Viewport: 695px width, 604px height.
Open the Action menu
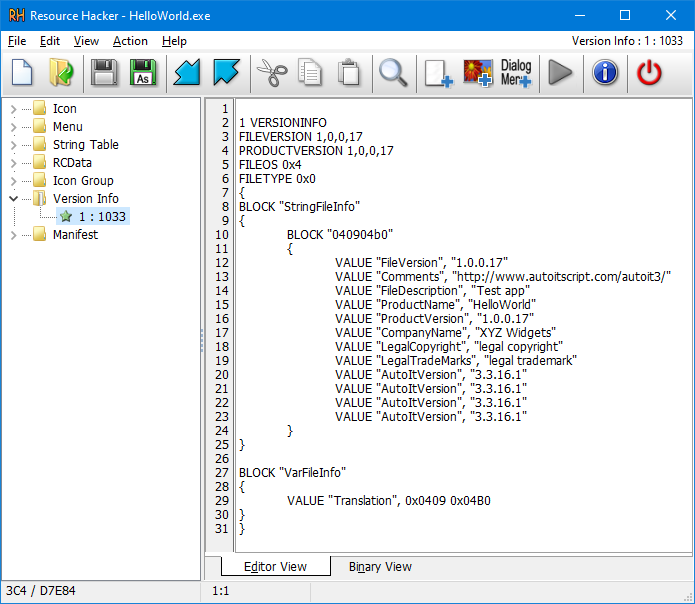pyautogui.click(x=130, y=41)
